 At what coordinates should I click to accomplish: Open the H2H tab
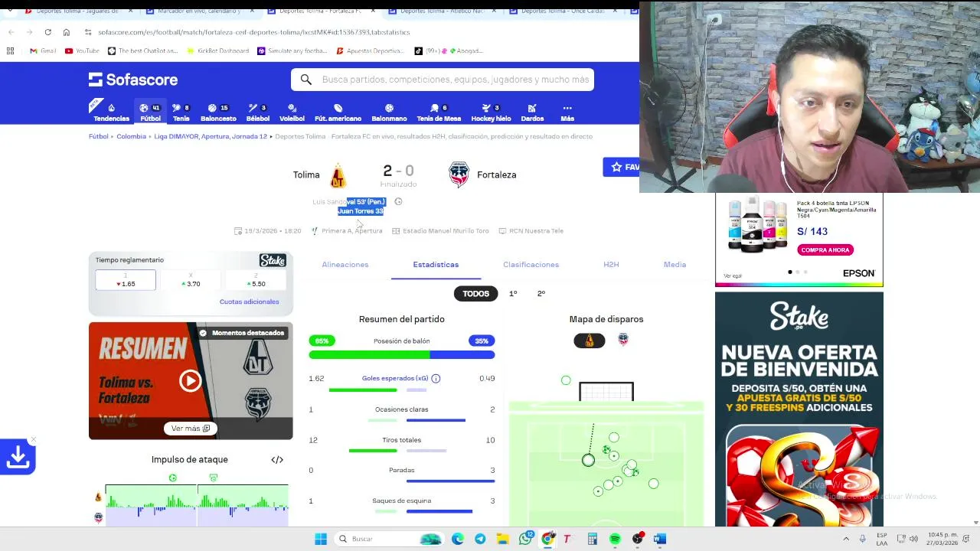[x=611, y=265]
